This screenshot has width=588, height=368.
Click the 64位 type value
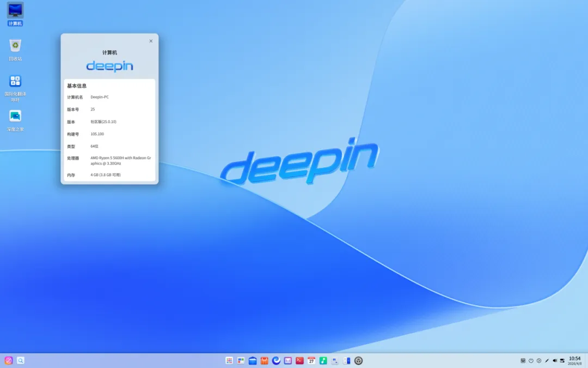(x=94, y=147)
